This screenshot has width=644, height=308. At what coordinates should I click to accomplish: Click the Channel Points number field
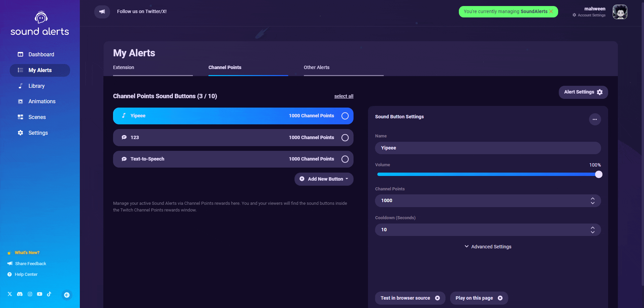pos(488,200)
